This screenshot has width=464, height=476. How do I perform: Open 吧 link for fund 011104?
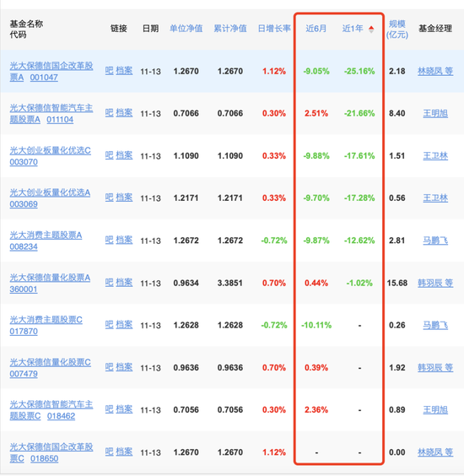click(109, 113)
